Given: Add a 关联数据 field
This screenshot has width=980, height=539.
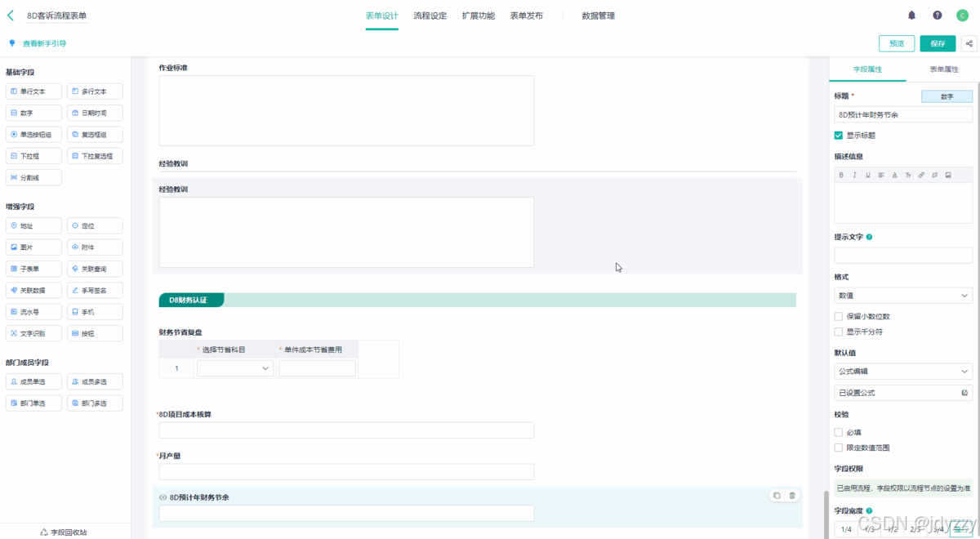Looking at the screenshot, I should point(33,290).
